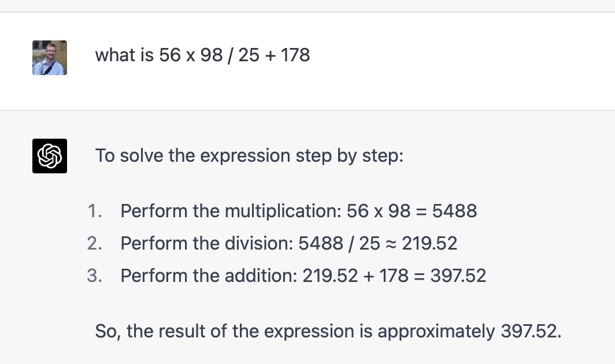This screenshot has height=364, width=615.
Task: Click the list number "2." marker
Action: tap(95, 243)
